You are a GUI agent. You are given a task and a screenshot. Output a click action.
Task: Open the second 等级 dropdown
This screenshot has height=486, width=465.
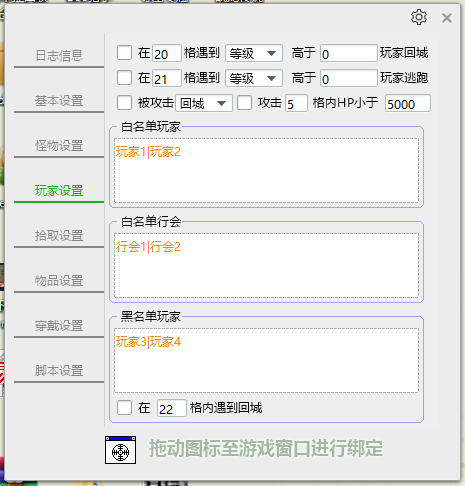[x=254, y=78]
